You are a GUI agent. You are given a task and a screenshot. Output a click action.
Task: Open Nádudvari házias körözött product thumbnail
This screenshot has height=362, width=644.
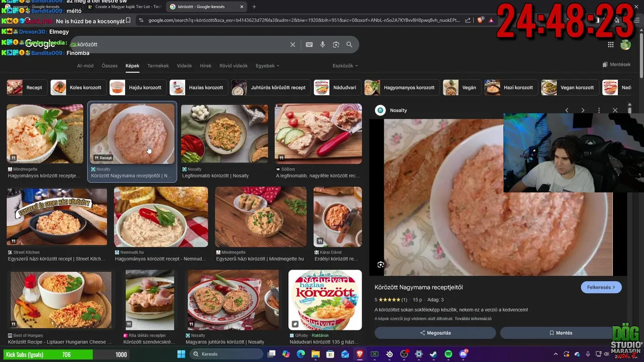point(325,300)
